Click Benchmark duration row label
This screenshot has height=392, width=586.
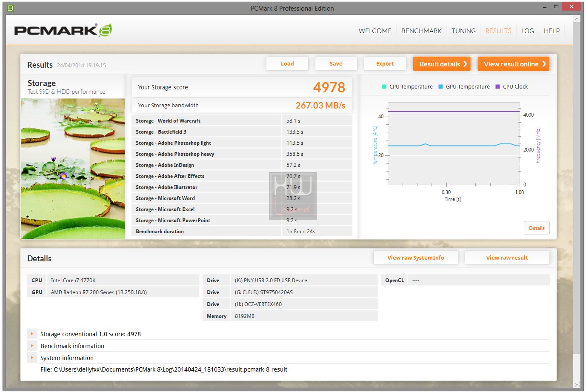160,232
